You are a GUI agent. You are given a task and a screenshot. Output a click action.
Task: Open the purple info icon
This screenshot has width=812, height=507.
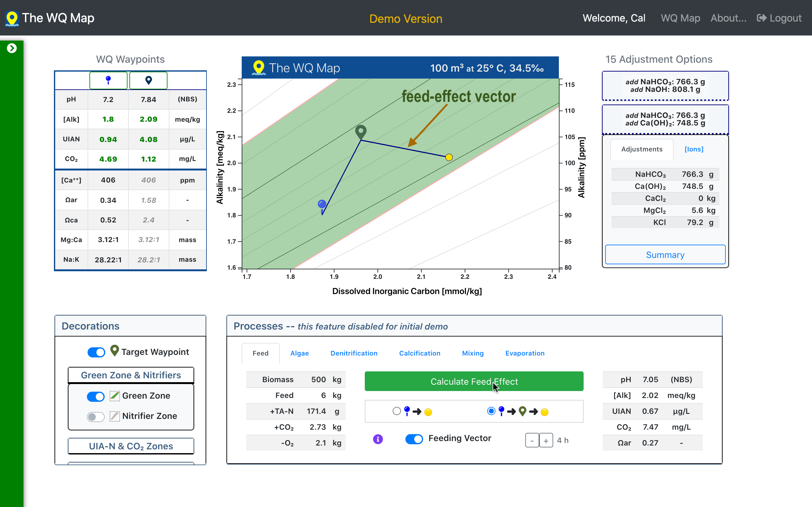378,439
